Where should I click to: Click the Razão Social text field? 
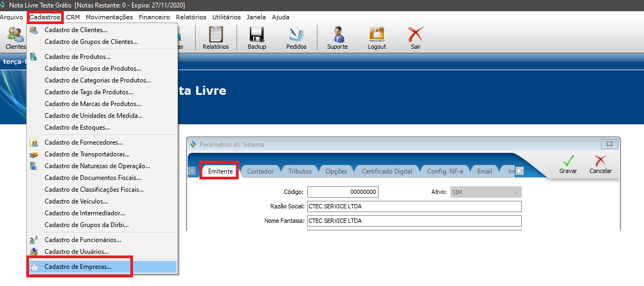click(414, 206)
